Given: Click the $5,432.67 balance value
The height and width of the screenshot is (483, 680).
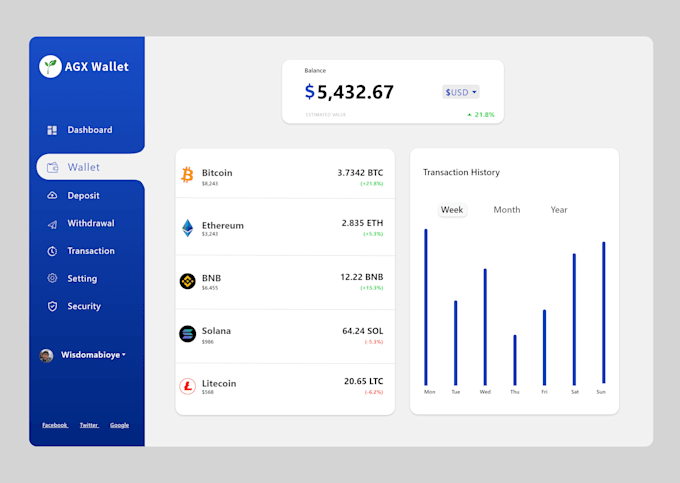Looking at the screenshot, I should [349, 92].
